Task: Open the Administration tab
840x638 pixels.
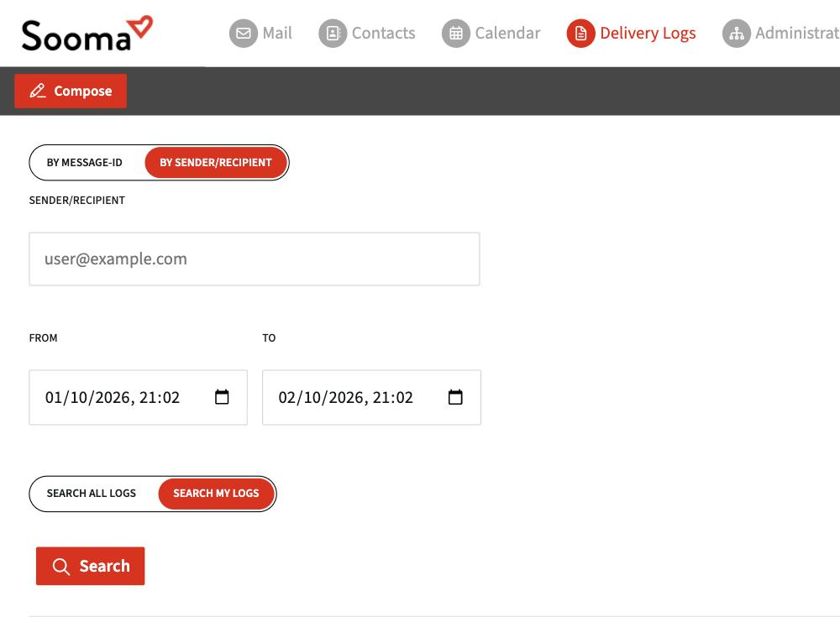Action: click(x=781, y=34)
